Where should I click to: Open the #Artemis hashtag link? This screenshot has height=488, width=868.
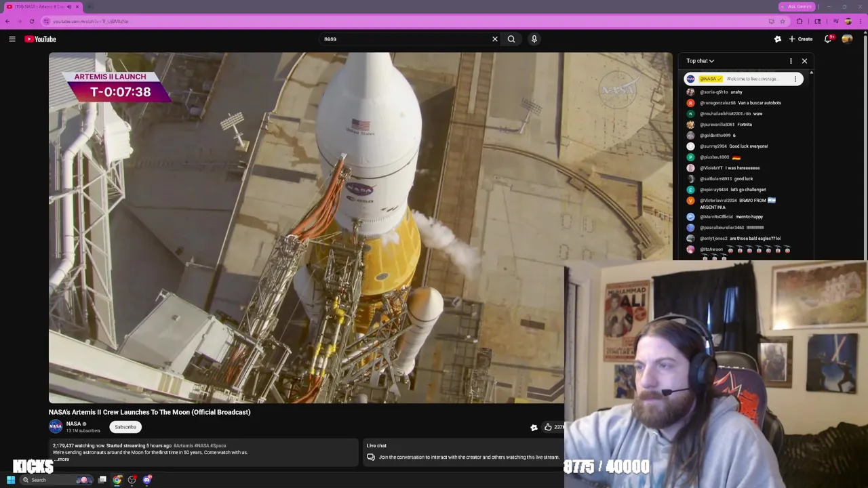click(x=183, y=445)
